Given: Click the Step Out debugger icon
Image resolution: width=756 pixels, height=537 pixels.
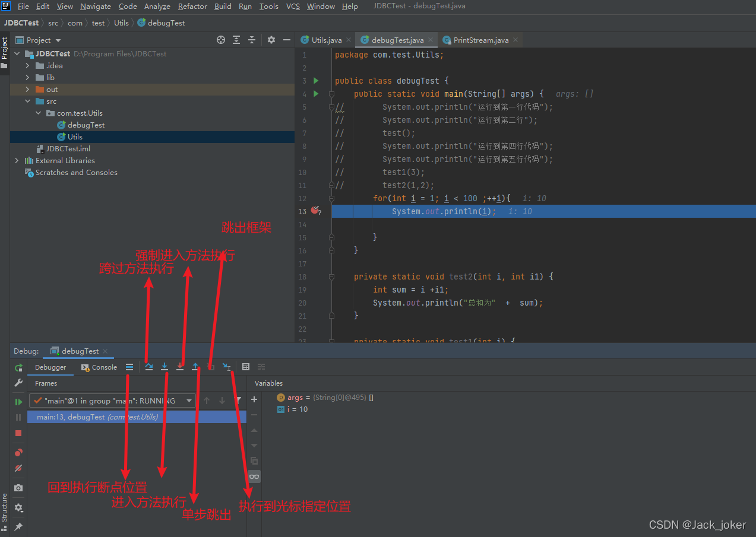Looking at the screenshot, I should pyautogui.click(x=195, y=367).
